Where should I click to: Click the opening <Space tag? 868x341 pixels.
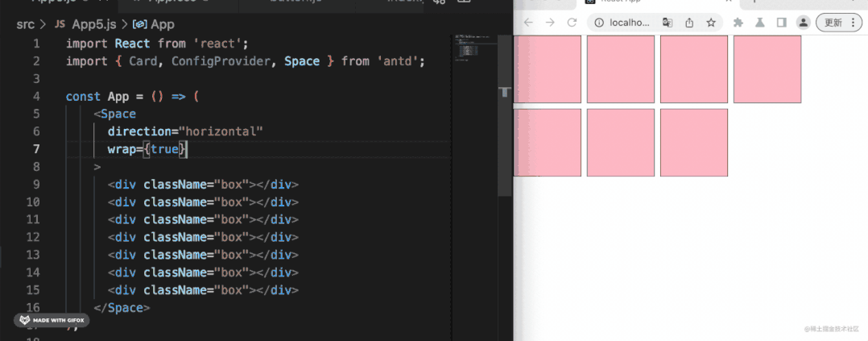(x=115, y=114)
